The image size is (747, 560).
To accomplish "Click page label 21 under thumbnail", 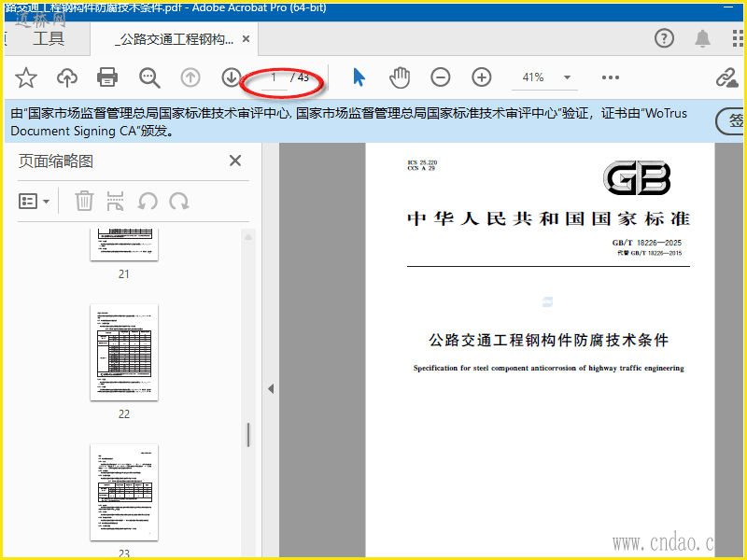I will click(124, 273).
